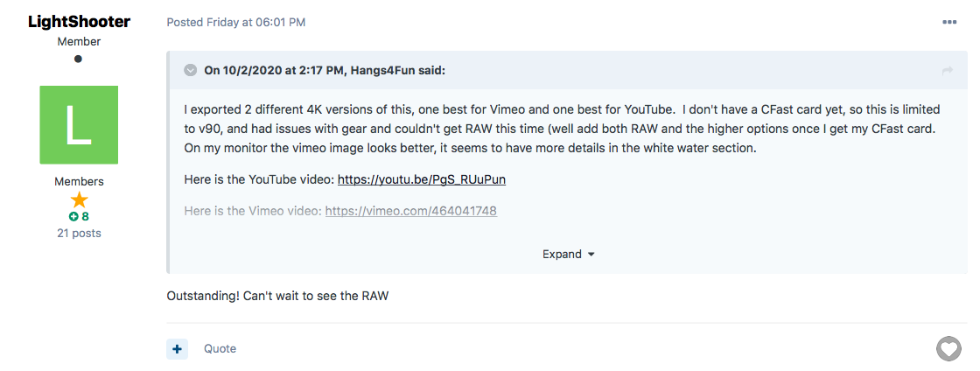Open the YouTube video link youtu.be/PgS_RUuPun
This screenshot has width=980, height=371.
[422, 180]
